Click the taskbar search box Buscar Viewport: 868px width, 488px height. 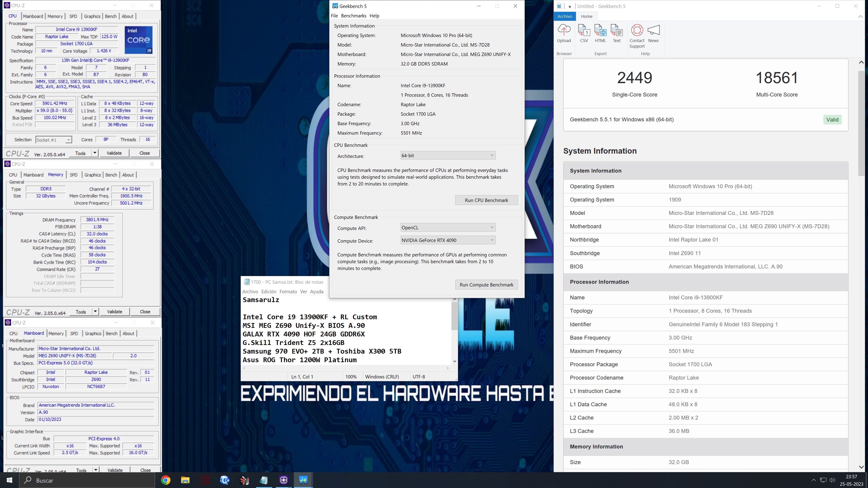[87, 480]
